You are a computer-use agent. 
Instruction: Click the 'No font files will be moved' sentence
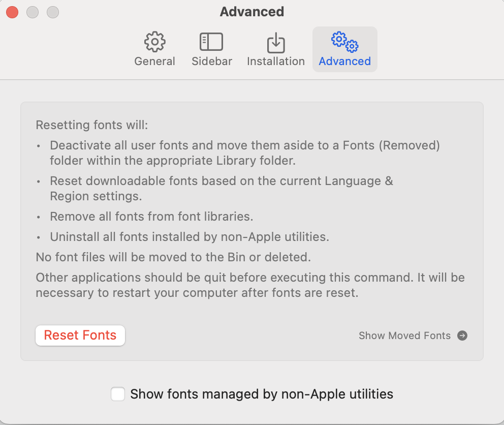click(x=173, y=257)
